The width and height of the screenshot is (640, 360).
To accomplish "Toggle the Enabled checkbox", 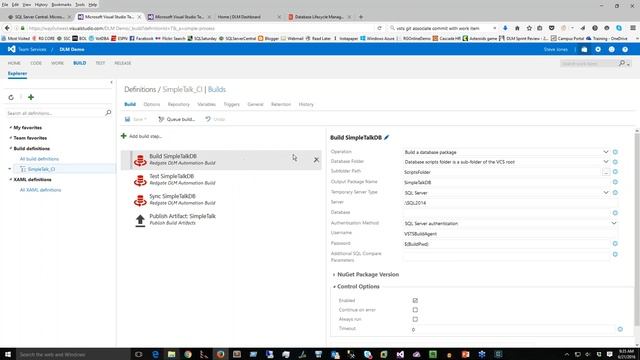I will coord(415,300).
